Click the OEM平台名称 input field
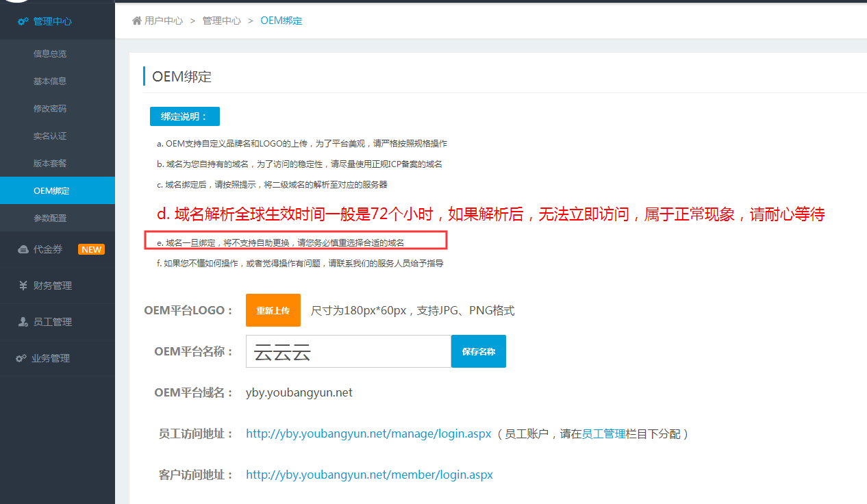 click(x=348, y=351)
